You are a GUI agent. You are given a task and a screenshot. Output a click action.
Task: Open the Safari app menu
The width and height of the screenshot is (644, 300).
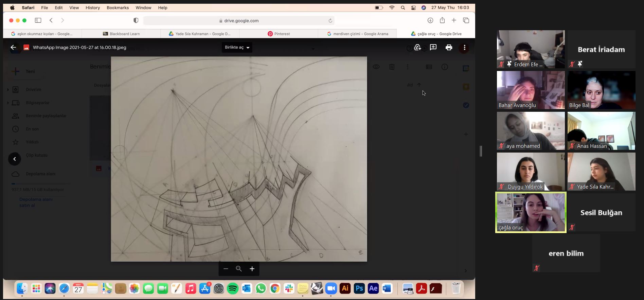point(28,7)
